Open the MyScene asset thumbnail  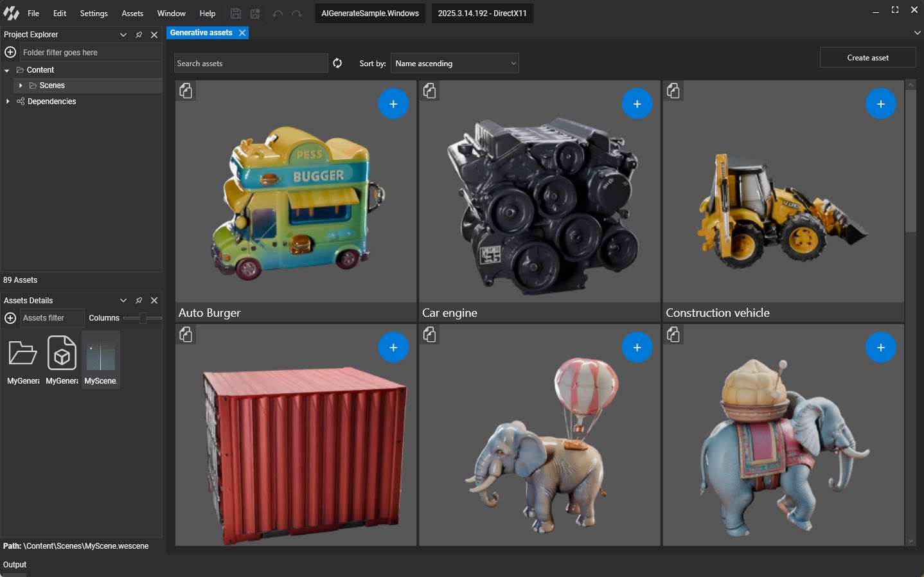(x=101, y=357)
